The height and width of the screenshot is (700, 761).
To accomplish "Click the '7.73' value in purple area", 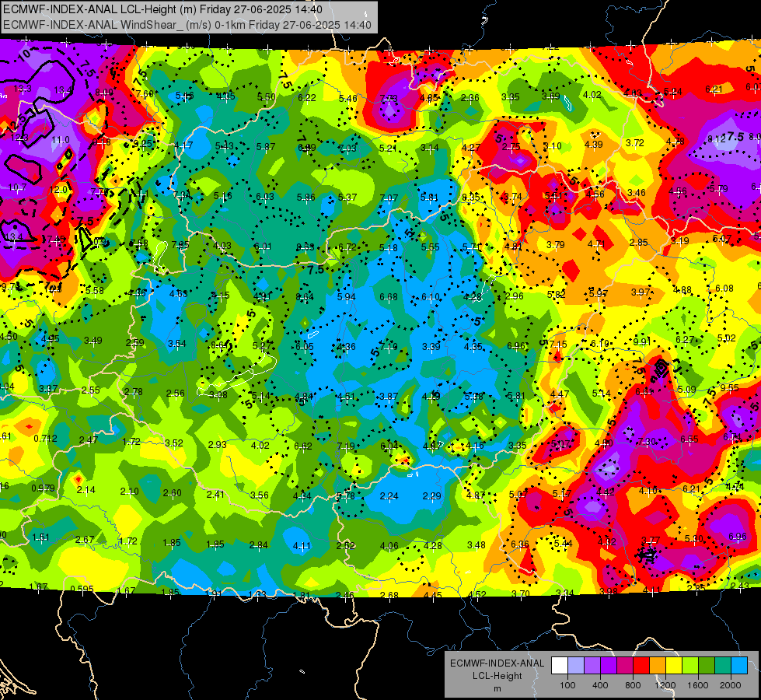I will (388, 99).
